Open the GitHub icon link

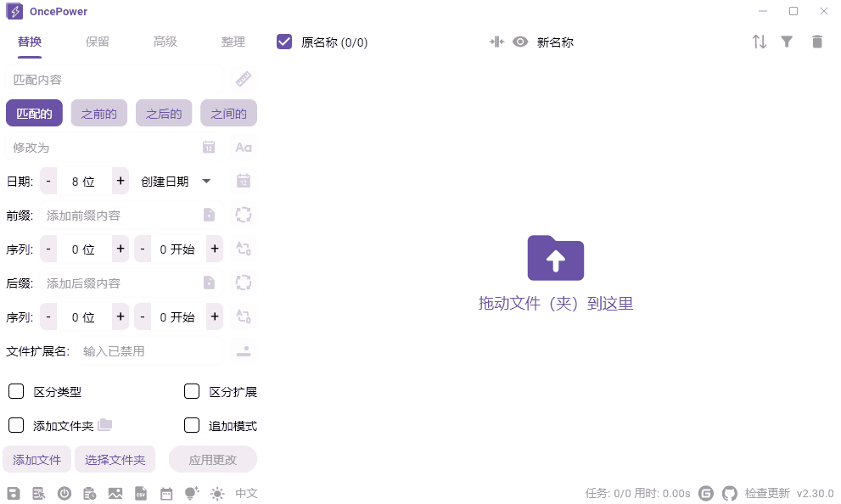(x=730, y=493)
